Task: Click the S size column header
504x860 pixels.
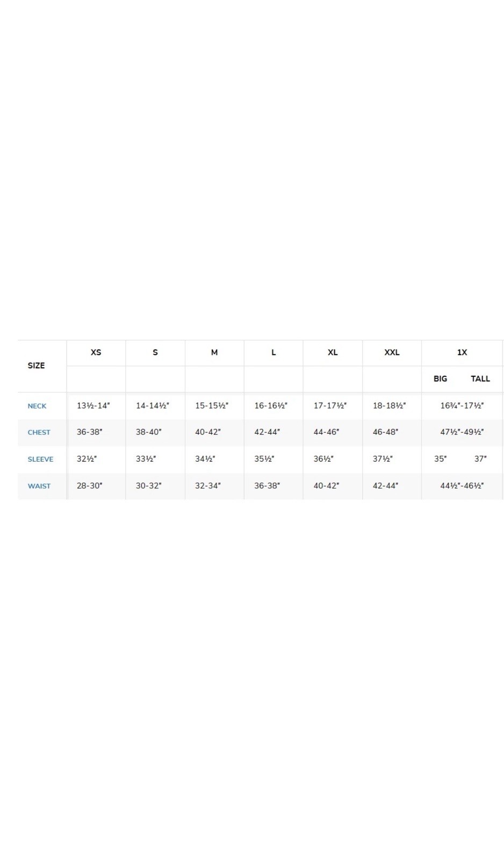Action: click(x=155, y=353)
